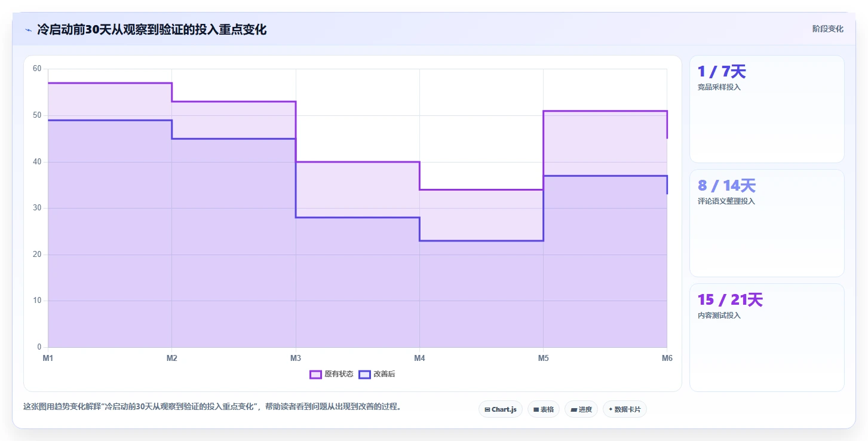Click the M1 axis label
868x441 pixels.
tap(48, 358)
